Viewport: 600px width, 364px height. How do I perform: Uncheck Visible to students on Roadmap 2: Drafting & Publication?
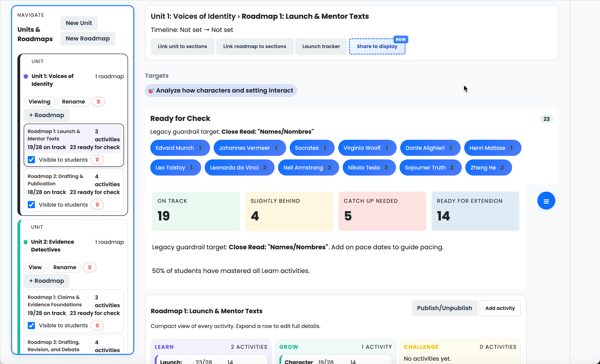[x=31, y=204]
